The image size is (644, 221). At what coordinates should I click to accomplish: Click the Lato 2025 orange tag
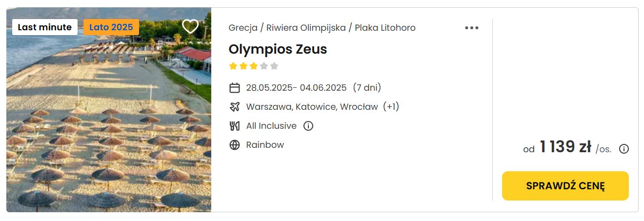point(111,27)
